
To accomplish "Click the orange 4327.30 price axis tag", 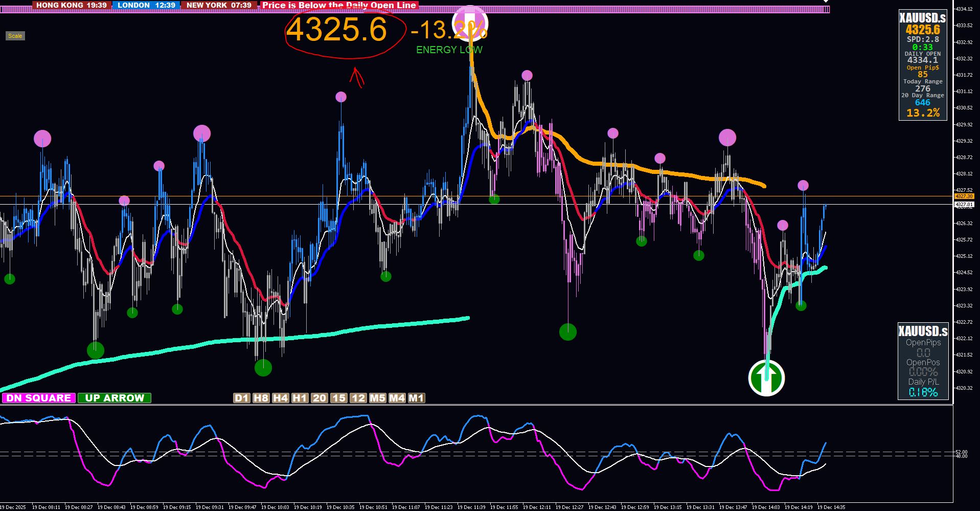I will point(964,196).
